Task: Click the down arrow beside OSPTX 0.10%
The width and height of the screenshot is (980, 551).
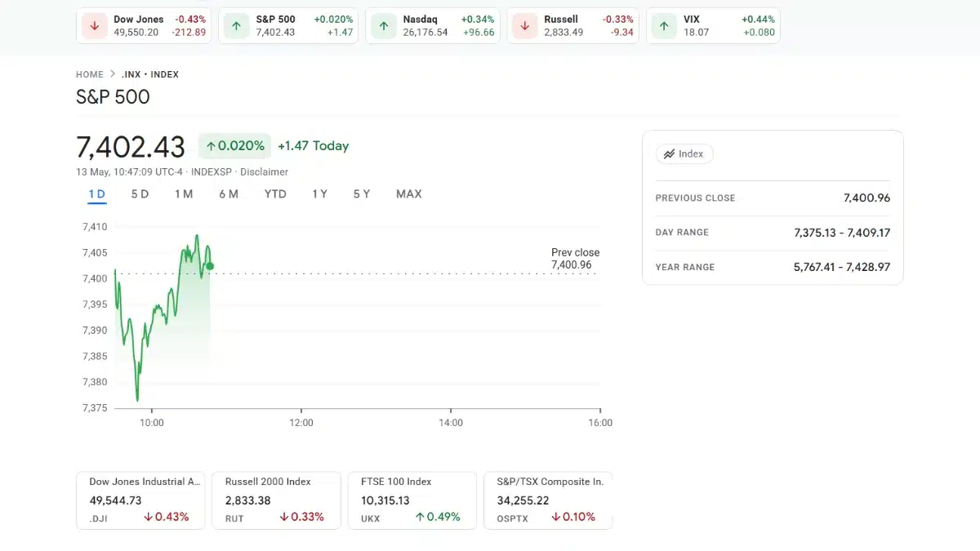Action: click(x=556, y=517)
